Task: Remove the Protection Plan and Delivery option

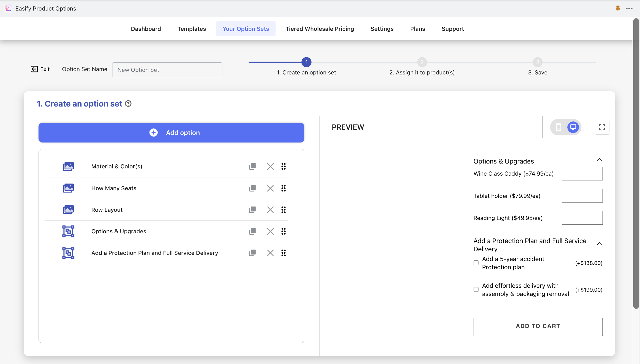Action: coord(270,253)
